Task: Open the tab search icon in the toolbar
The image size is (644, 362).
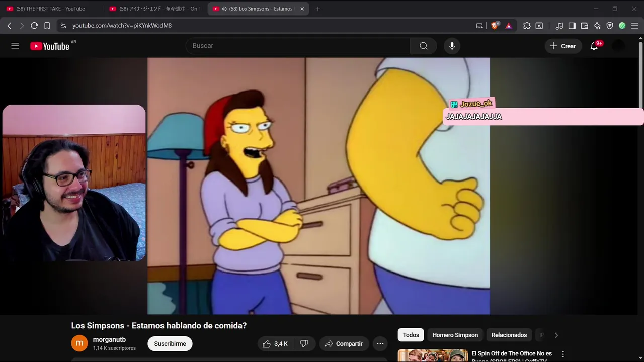Action: click(539, 26)
